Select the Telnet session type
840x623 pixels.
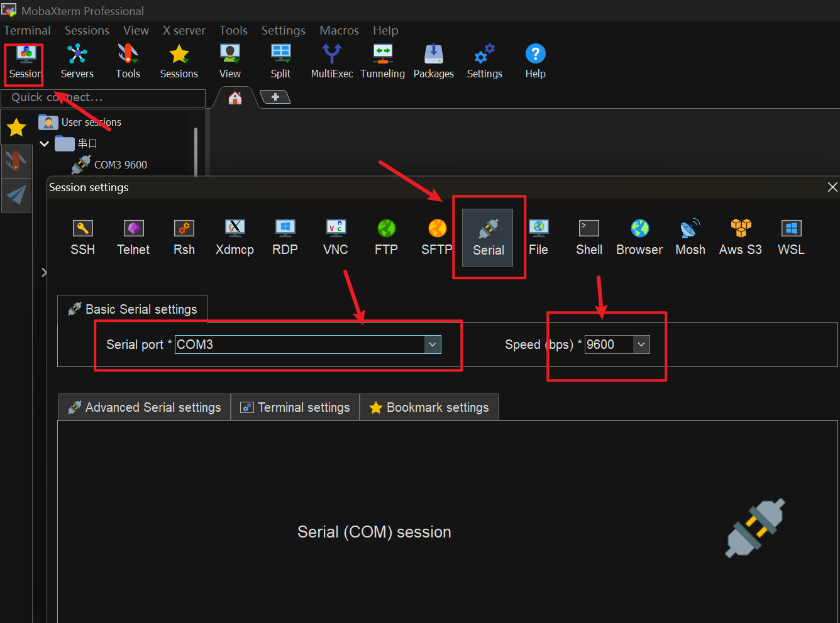tap(133, 238)
